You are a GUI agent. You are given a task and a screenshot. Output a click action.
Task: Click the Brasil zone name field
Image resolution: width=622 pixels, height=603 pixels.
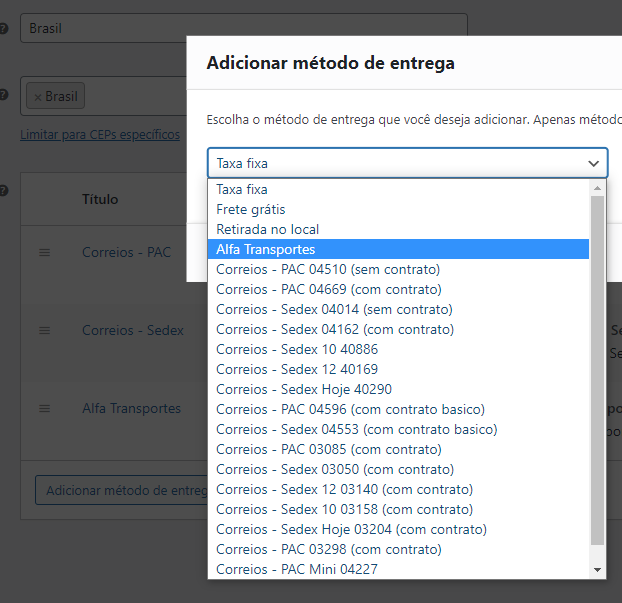tap(244, 28)
